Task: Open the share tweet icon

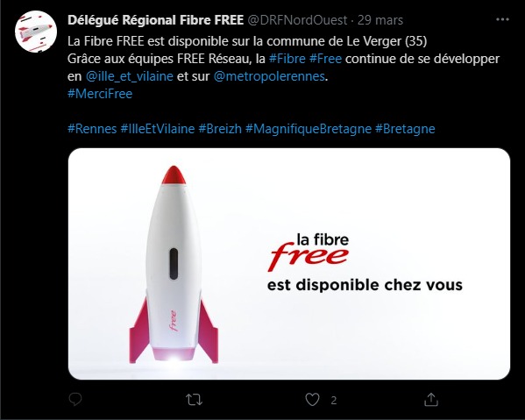Action: click(x=431, y=400)
